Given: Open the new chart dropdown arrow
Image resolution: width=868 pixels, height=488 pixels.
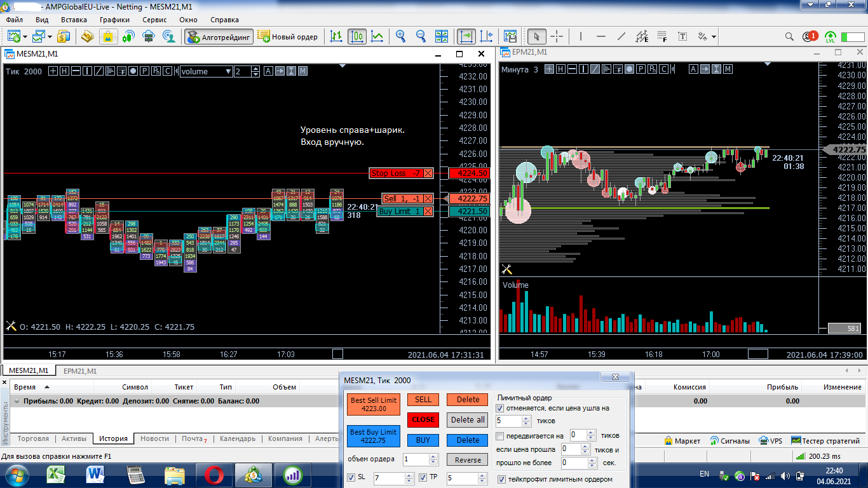Looking at the screenshot, I should pos(24,37).
